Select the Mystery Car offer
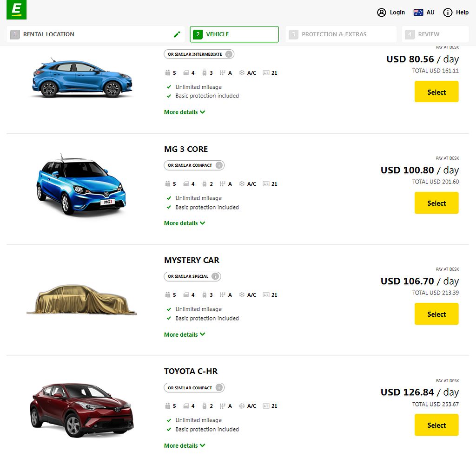Image resolution: width=476 pixels, height=464 pixels. [436, 314]
